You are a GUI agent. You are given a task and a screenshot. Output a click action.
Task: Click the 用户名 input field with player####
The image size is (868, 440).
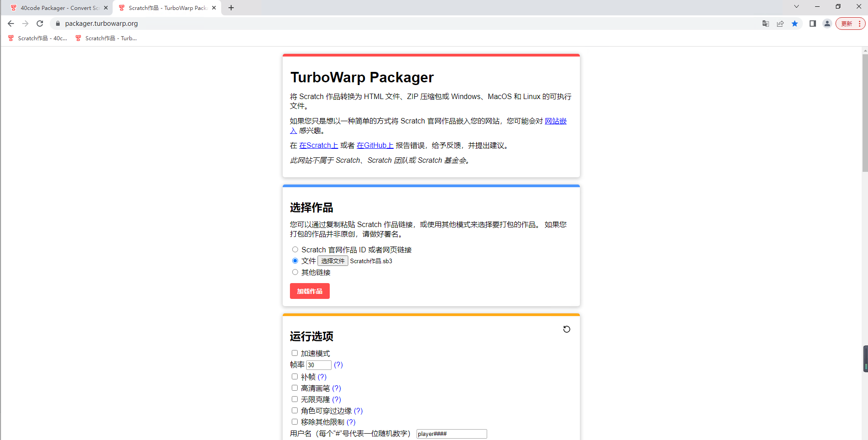tap(452, 434)
